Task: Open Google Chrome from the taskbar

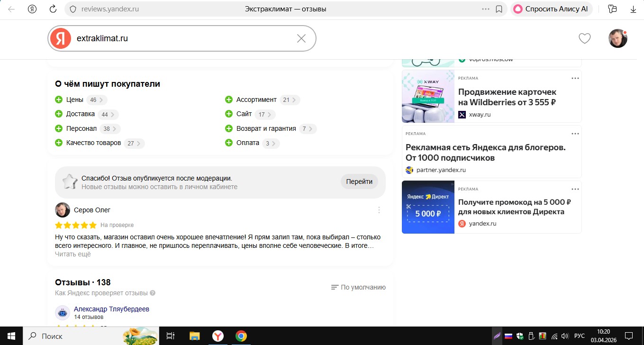Action: click(x=241, y=336)
